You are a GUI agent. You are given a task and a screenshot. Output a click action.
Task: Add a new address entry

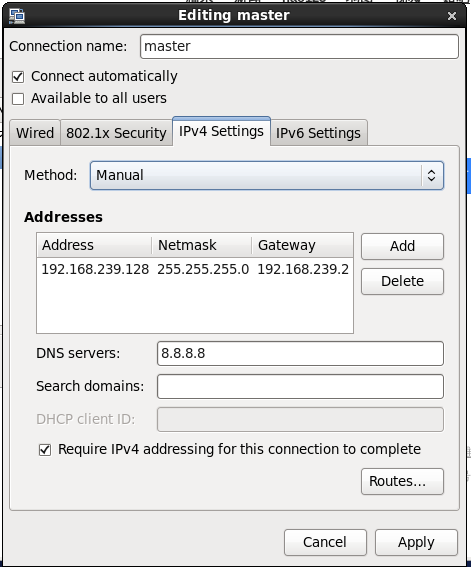402,246
